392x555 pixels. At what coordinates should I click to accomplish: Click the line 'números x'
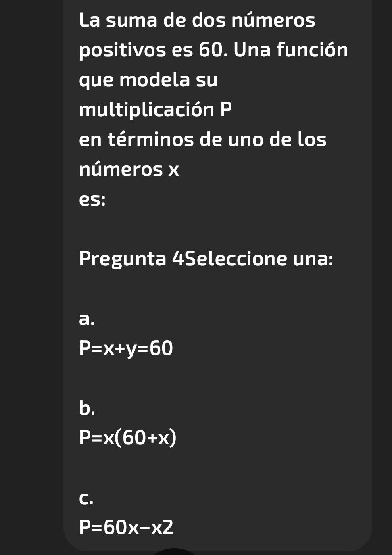[x=129, y=169]
